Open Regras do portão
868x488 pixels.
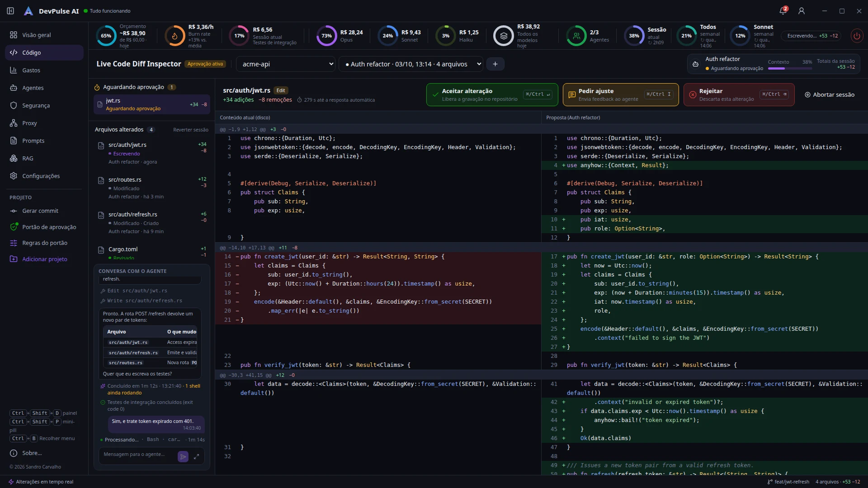coord(44,243)
